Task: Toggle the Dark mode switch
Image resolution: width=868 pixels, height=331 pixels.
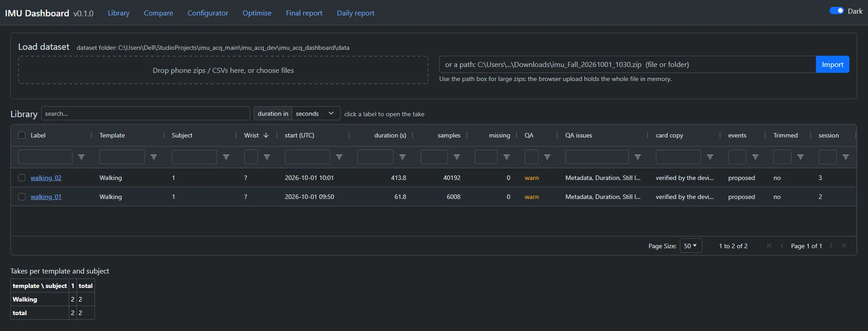Action: [x=836, y=11]
